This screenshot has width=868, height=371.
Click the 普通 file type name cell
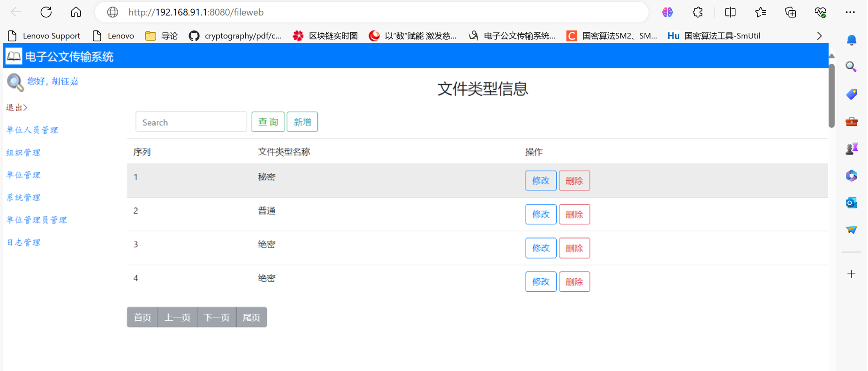coord(267,211)
